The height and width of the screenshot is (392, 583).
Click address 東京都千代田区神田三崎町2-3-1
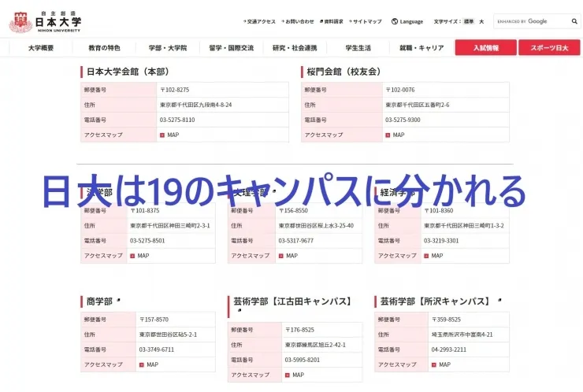click(170, 226)
